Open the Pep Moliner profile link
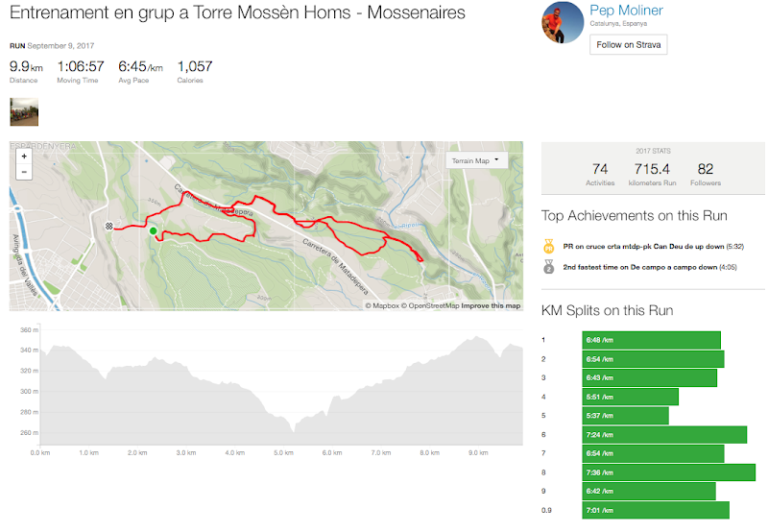This screenshot has width=768, height=532. pyautogui.click(x=626, y=10)
